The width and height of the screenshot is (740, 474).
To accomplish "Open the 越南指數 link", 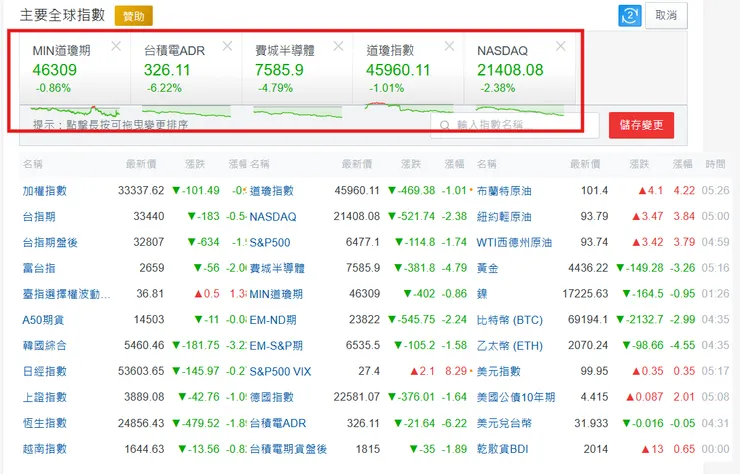I will pyautogui.click(x=45, y=449).
